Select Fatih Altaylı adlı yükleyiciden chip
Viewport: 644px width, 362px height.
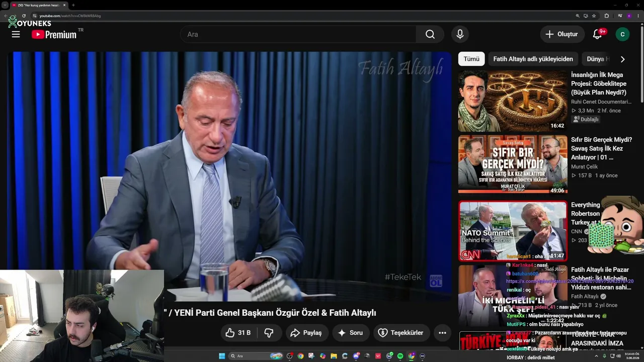tap(533, 59)
